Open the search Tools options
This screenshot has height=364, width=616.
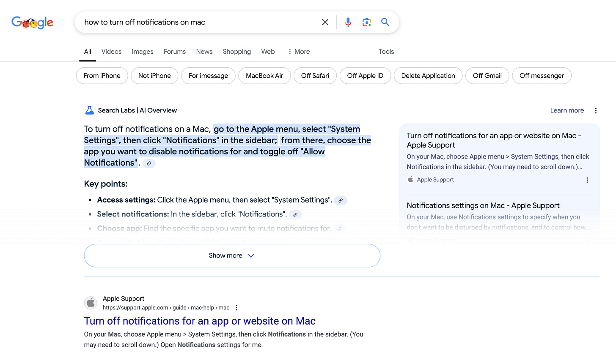(x=386, y=52)
